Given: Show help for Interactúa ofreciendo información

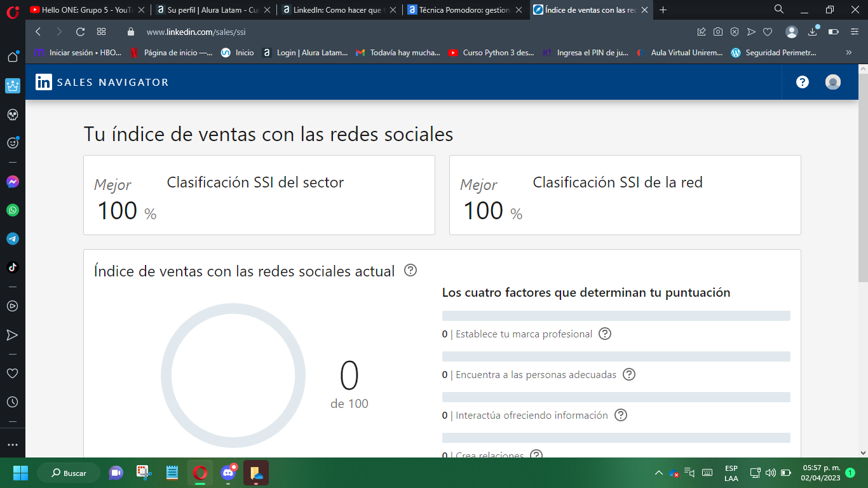Looking at the screenshot, I should [x=621, y=415].
